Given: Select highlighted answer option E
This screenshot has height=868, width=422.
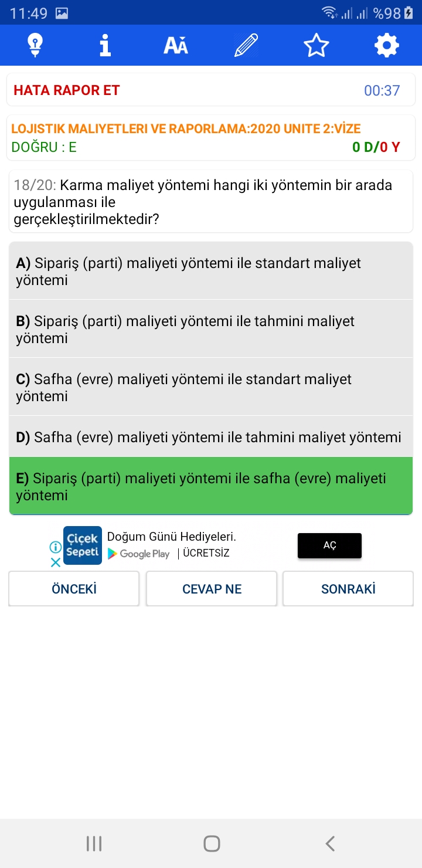Looking at the screenshot, I should (x=211, y=486).
